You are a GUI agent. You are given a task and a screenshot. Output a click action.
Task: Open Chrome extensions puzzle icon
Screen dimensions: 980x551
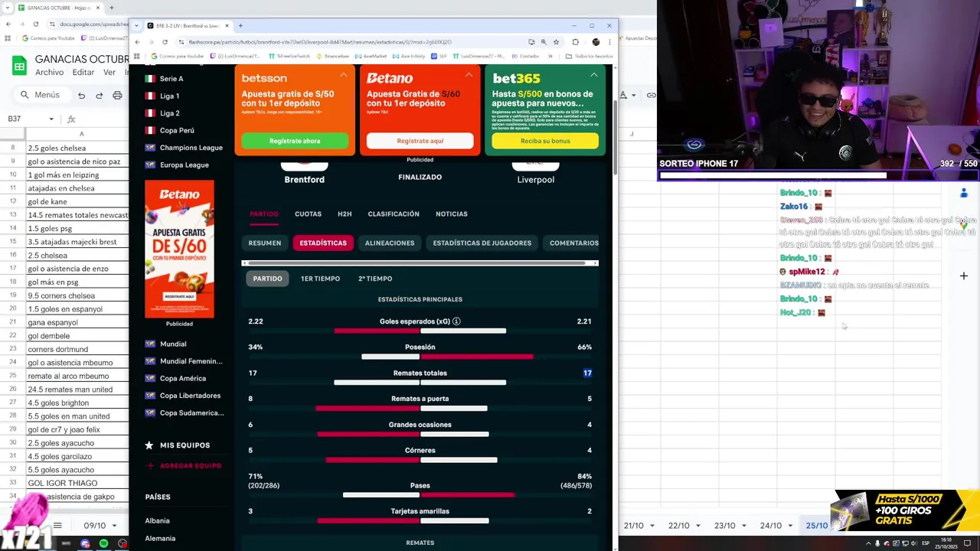pos(576,42)
